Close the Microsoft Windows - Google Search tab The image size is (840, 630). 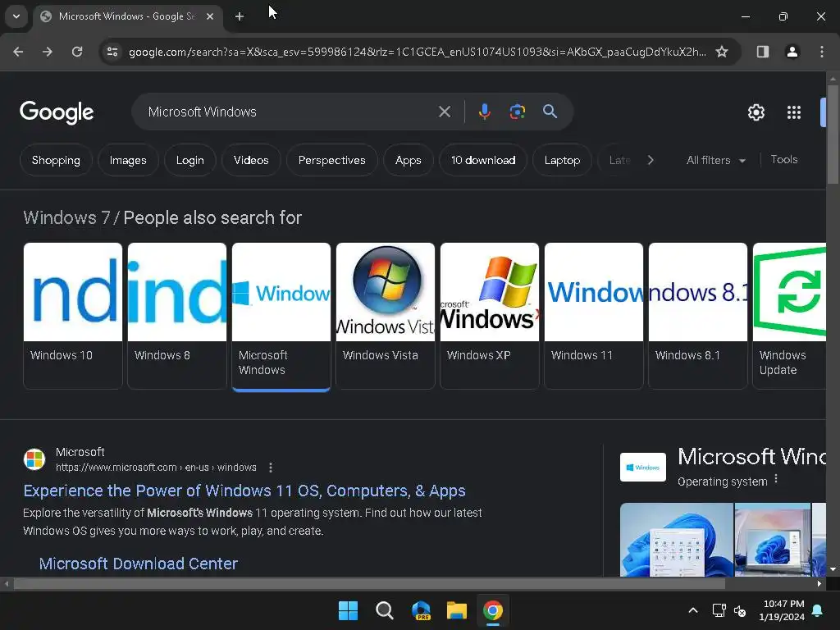[x=210, y=16]
